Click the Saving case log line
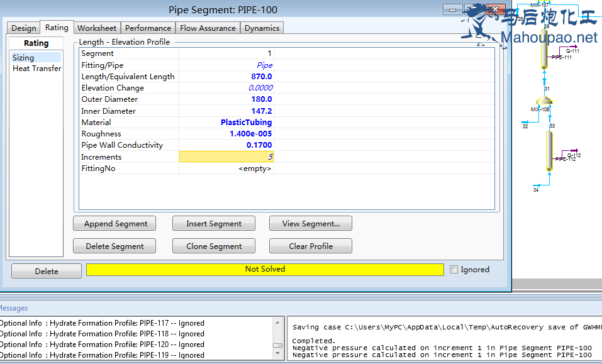This screenshot has height=364, width=602. click(x=447, y=327)
